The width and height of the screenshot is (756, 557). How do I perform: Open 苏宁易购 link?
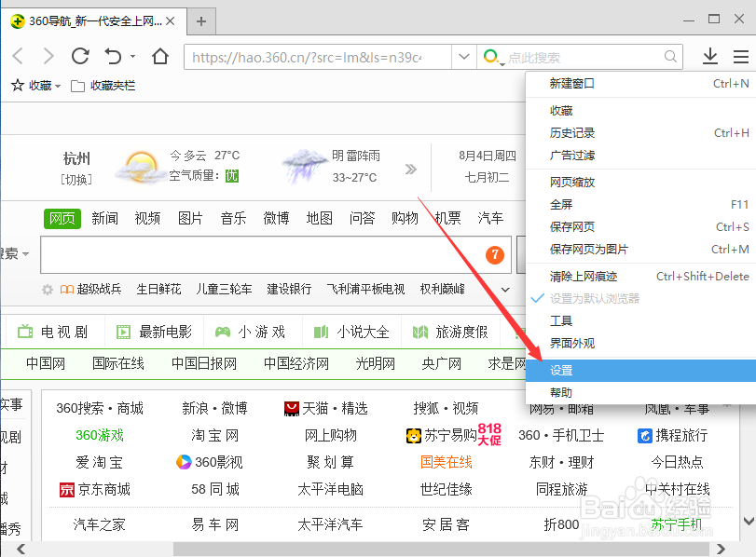click(441, 436)
